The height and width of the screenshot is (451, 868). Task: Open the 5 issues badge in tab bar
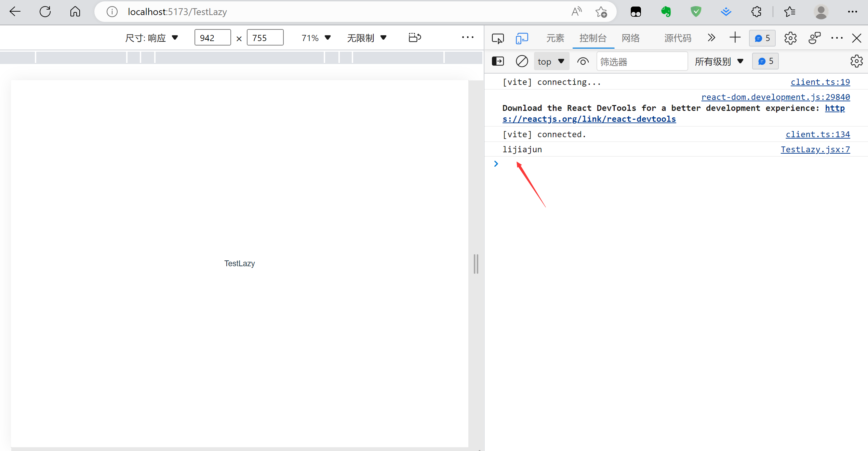[x=762, y=38]
